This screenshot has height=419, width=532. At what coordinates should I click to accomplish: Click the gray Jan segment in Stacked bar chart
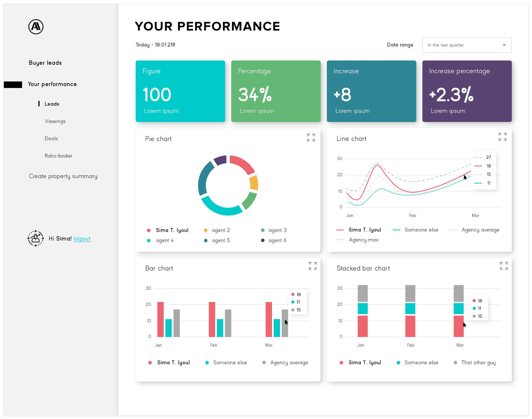pyautogui.click(x=363, y=293)
